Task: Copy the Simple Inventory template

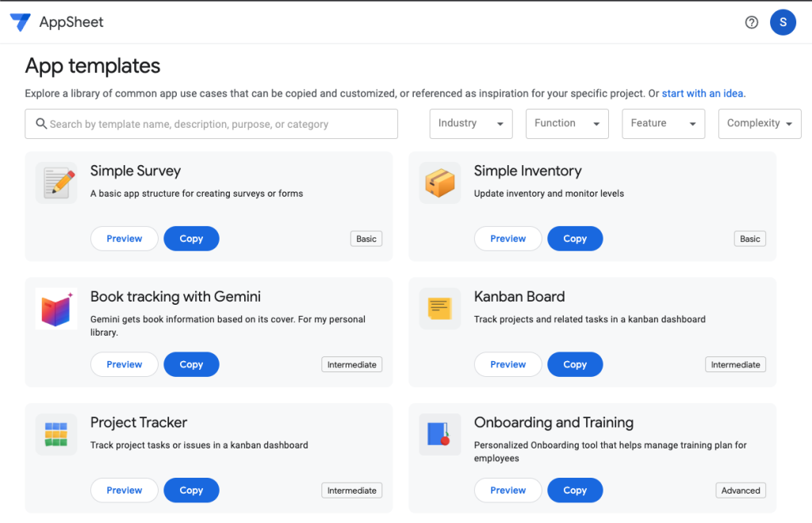Action: pyautogui.click(x=575, y=238)
